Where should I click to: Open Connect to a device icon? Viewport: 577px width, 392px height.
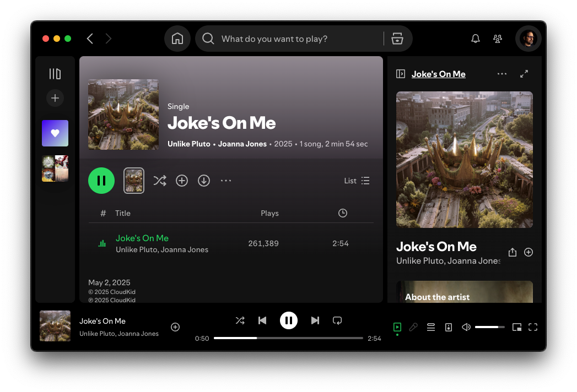(449, 327)
